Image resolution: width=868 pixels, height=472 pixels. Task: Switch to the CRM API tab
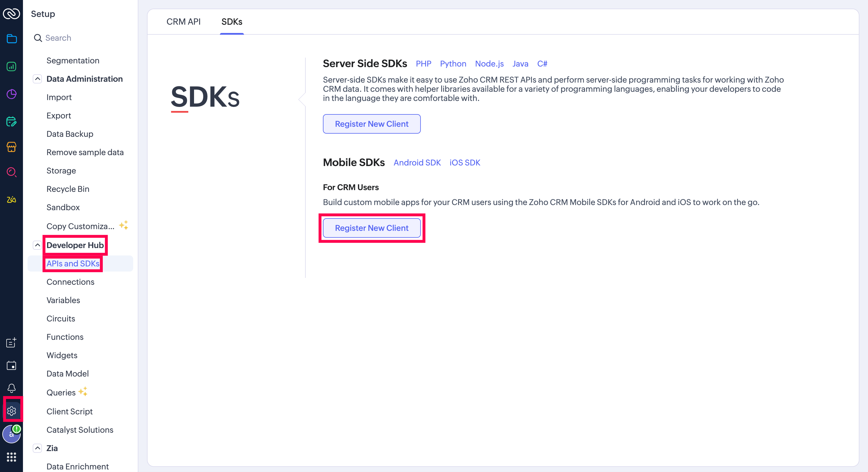coord(183,22)
